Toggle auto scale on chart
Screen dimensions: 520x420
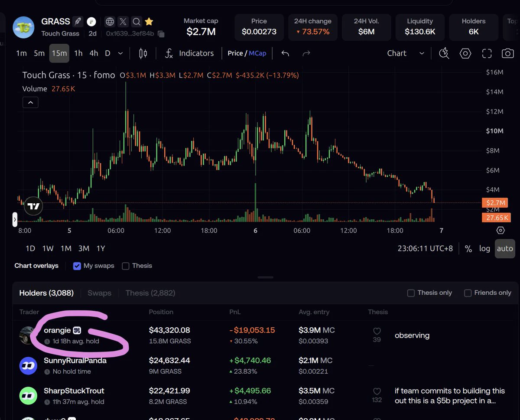[x=505, y=248]
